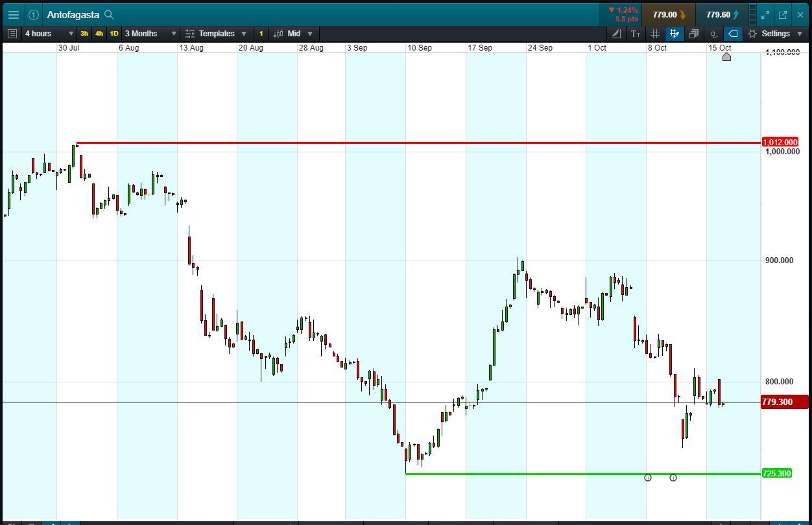Toggle the grid with pencil drawing mode
This screenshot has width=812, height=525.
[675, 34]
